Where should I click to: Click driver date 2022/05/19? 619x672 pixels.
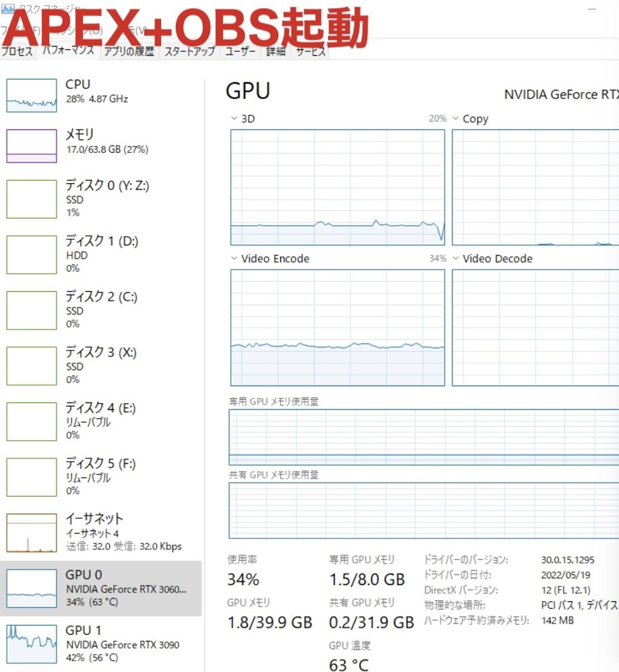tap(566, 575)
